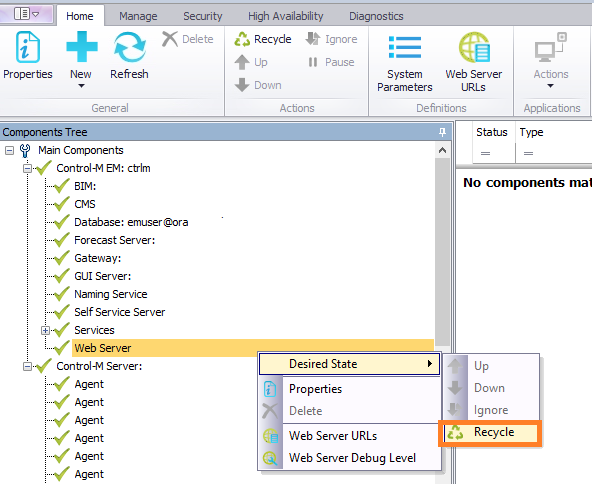Click the tree scrollbar up arrow

[442, 150]
